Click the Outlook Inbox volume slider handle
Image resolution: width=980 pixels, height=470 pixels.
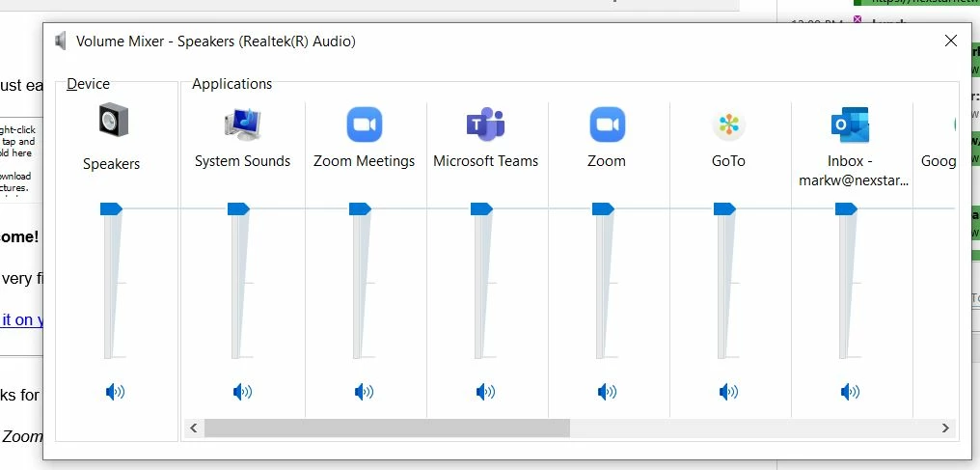846,208
